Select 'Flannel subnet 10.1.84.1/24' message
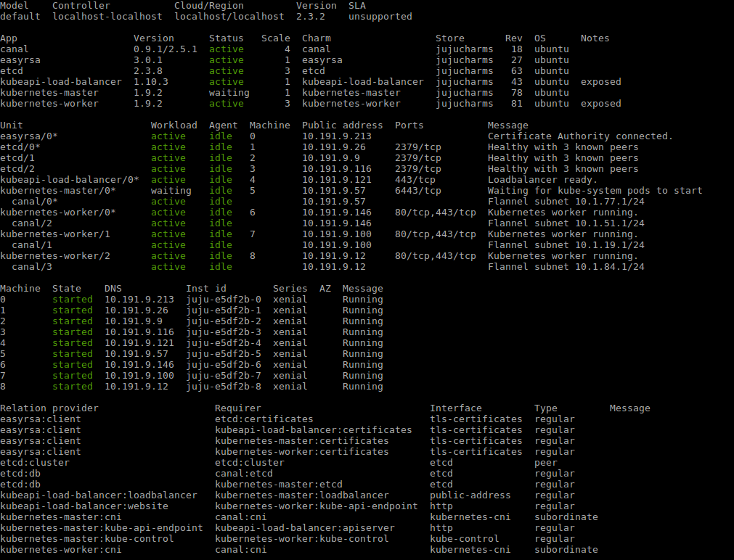The image size is (734, 560). point(566,267)
